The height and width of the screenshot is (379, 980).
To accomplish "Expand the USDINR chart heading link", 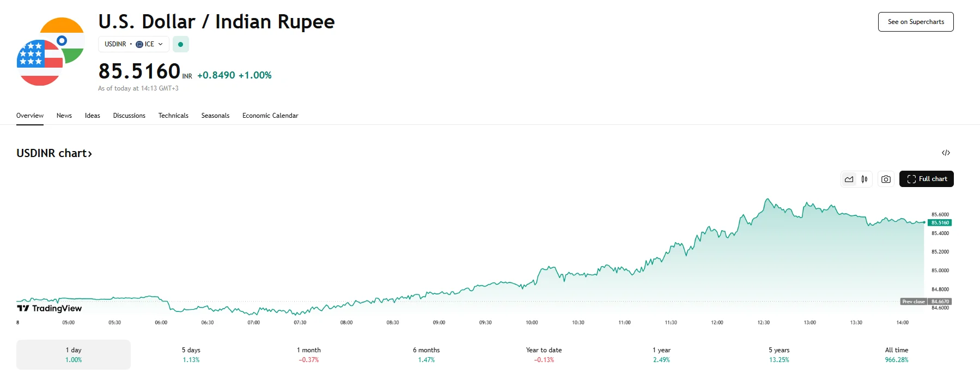I will pos(54,153).
